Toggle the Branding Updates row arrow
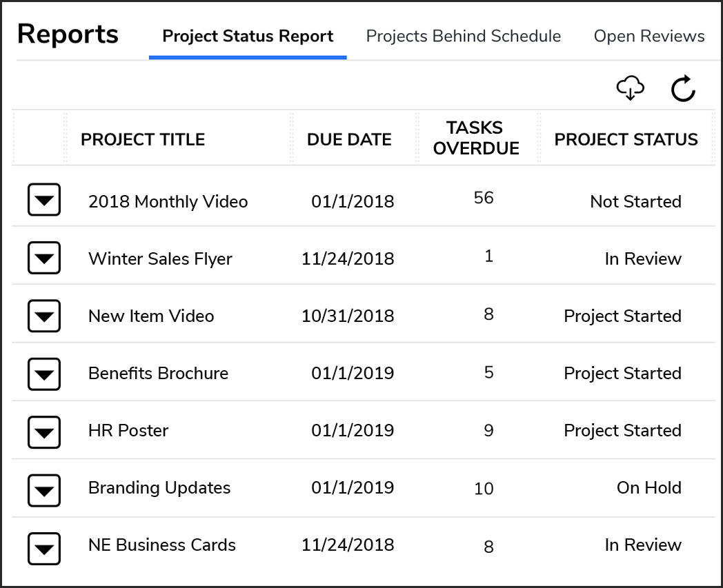The height and width of the screenshot is (588, 723). click(44, 490)
